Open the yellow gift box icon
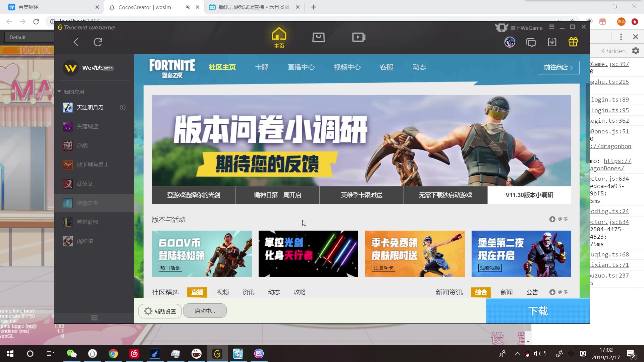The height and width of the screenshot is (362, 644). coord(573,42)
